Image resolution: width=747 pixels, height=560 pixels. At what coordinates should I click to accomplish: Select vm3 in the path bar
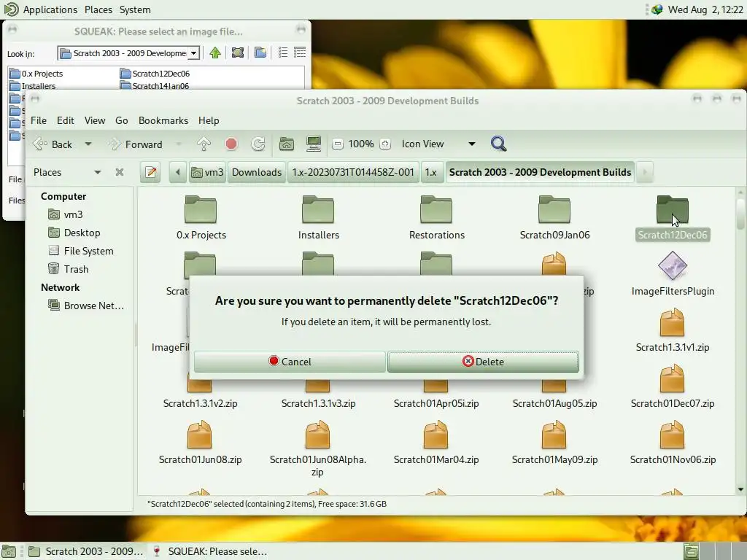(x=208, y=172)
